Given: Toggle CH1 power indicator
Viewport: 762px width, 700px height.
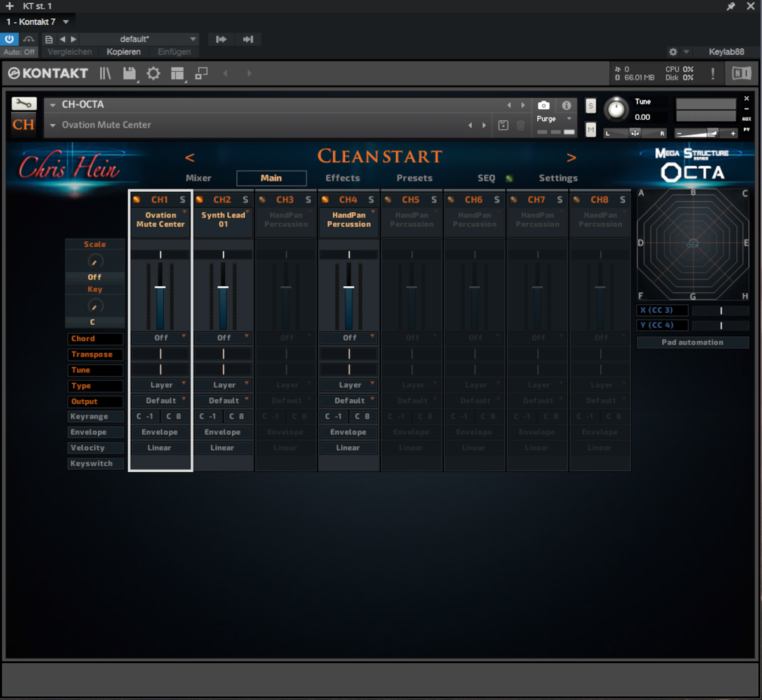Looking at the screenshot, I should [x=137, y=199].
